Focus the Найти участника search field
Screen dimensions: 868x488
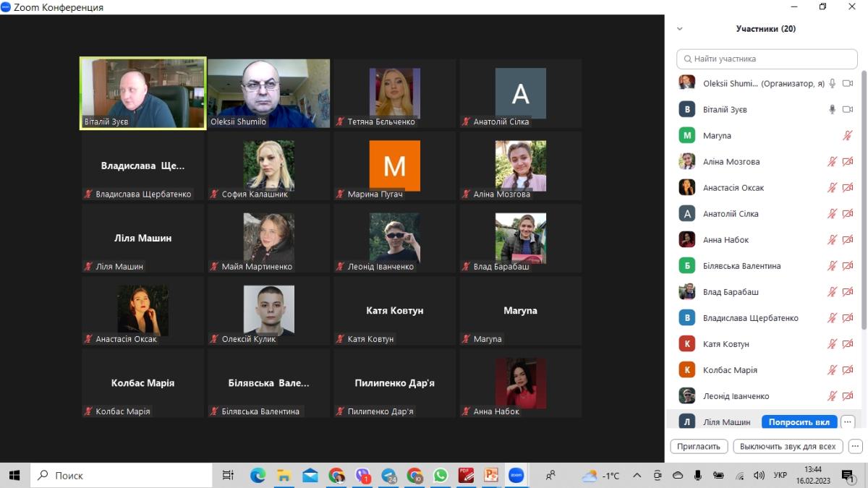[x=767, y=59]
